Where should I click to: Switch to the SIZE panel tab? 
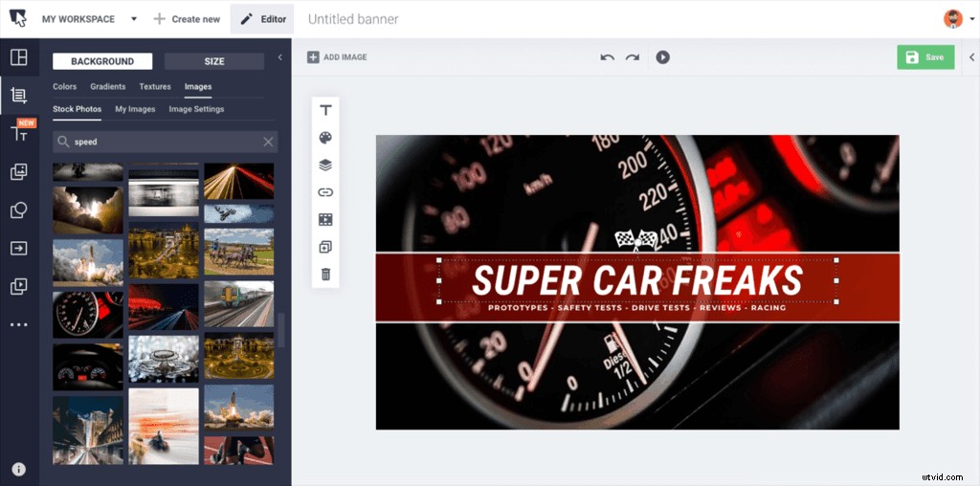click(214, 61)
